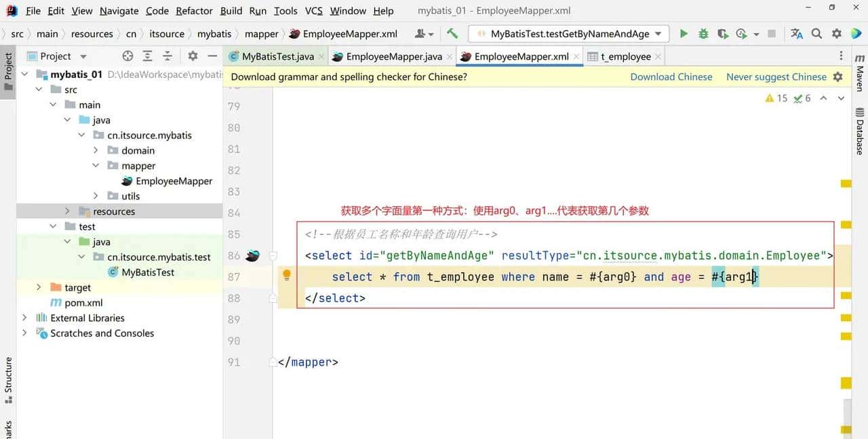This screenshot has width=868, height=439.
Task: Open IDE Settings via the gear icon
Action: click(x=836, y=33)
